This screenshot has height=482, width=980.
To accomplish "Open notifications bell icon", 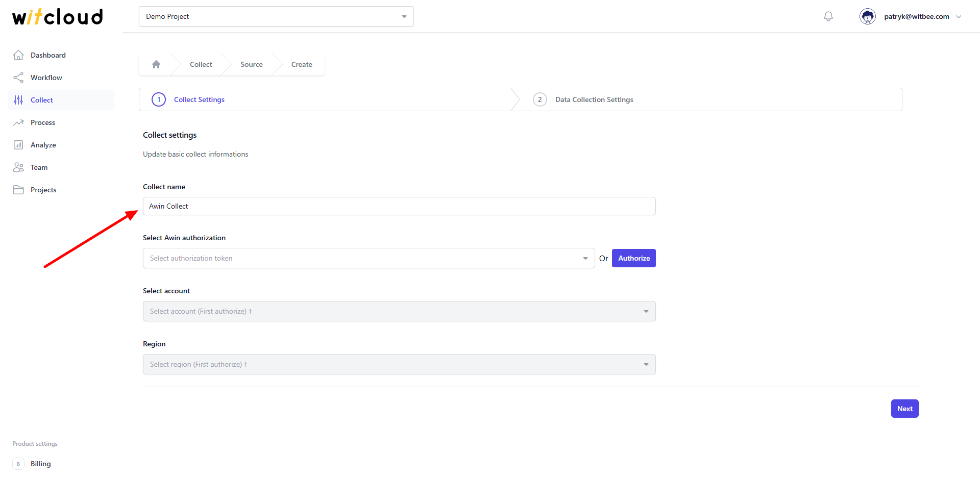I will (828, 16).
